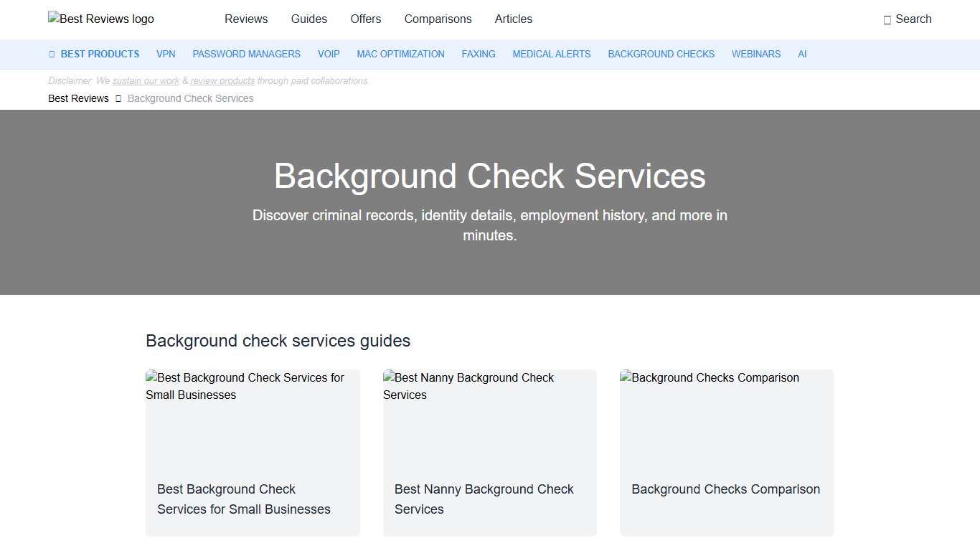The height and width of the screenshot is (551, 980).
Task: Open the MEDICAL ALERTS section
Action: pos(551,54)
